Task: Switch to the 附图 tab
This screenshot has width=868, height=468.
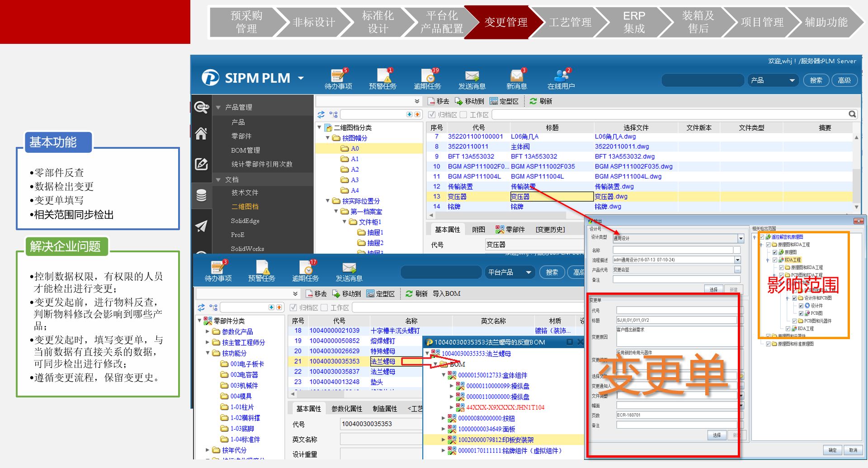Action: pos(478,230)
